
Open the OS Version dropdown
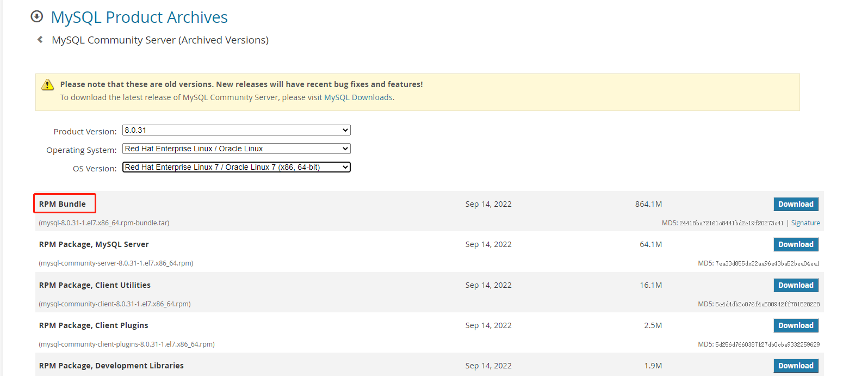tap(236, 167)
